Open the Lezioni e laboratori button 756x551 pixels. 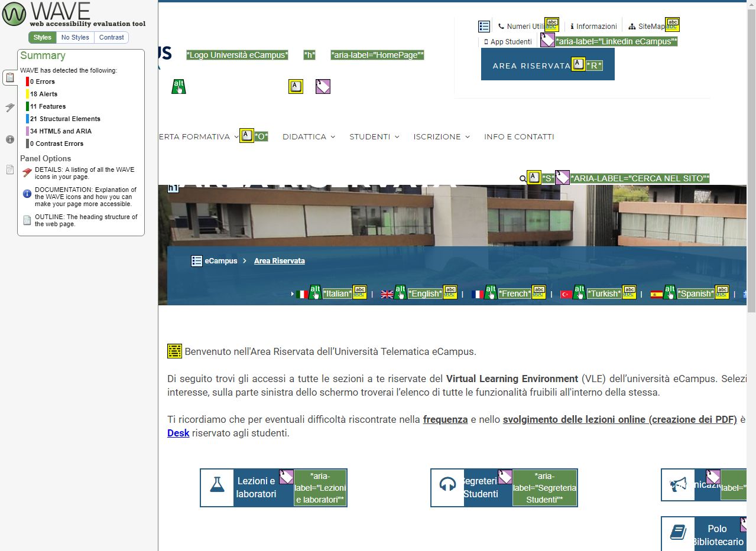coord(274,488)
